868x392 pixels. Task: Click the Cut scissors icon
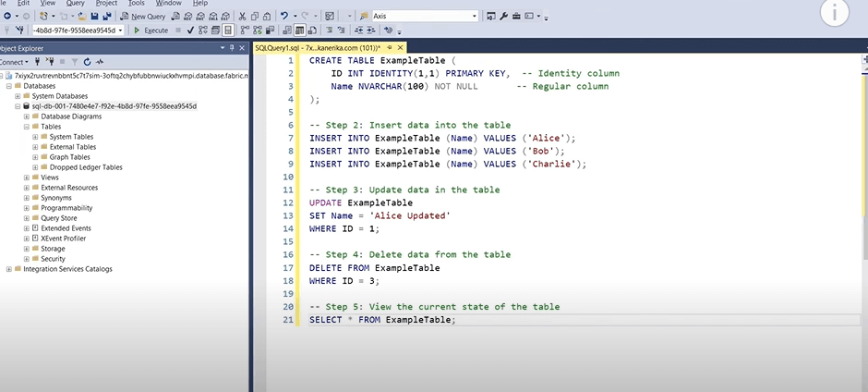click(x=243, y=16)
